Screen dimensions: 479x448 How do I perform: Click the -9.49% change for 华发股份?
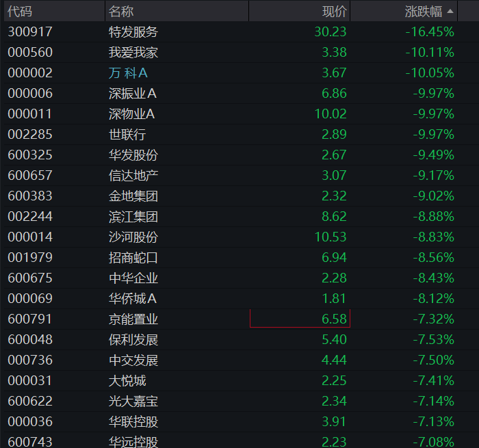tap(433, 155)
